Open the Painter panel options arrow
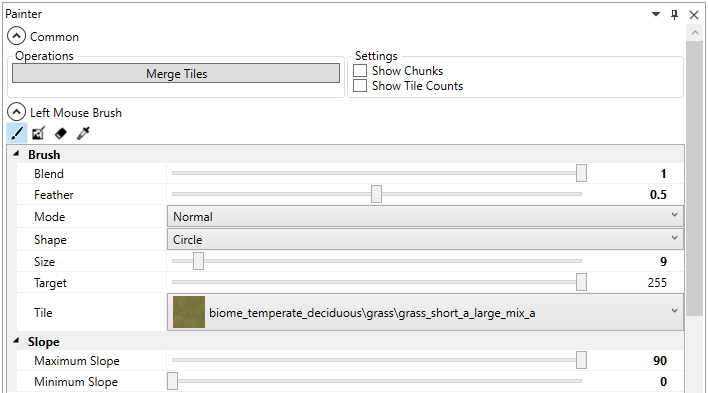 click(x=656, y=14)
